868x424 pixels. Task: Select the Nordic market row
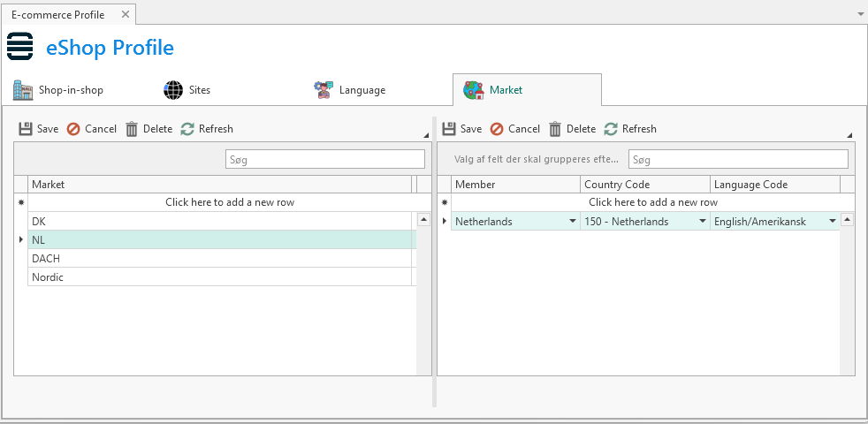tap(220, 276)
